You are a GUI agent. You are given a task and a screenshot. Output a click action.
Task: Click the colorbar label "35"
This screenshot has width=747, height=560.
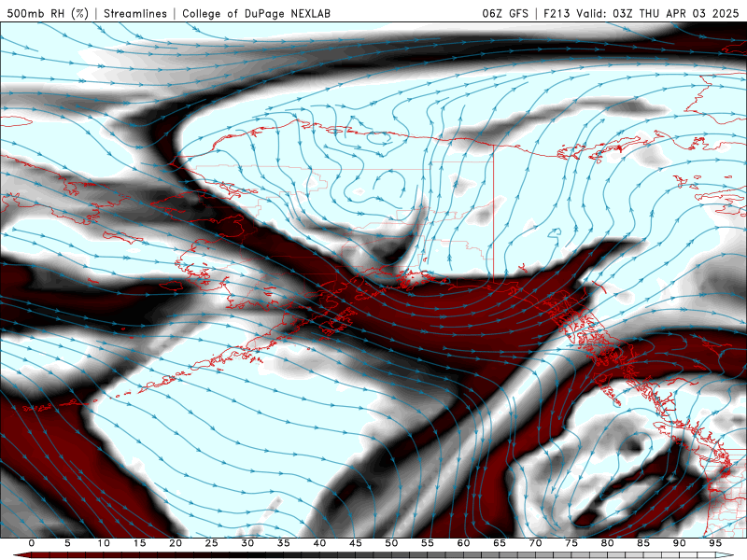(284, 543)
